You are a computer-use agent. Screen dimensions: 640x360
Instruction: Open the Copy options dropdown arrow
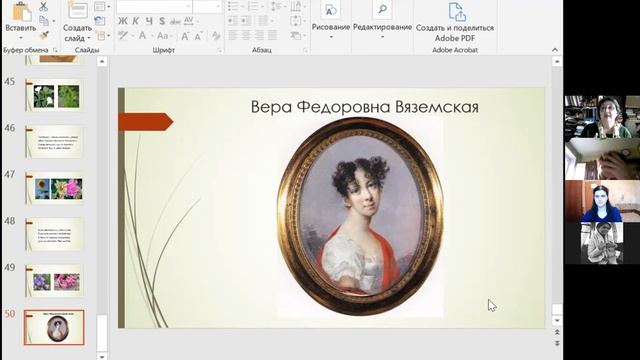53,21
